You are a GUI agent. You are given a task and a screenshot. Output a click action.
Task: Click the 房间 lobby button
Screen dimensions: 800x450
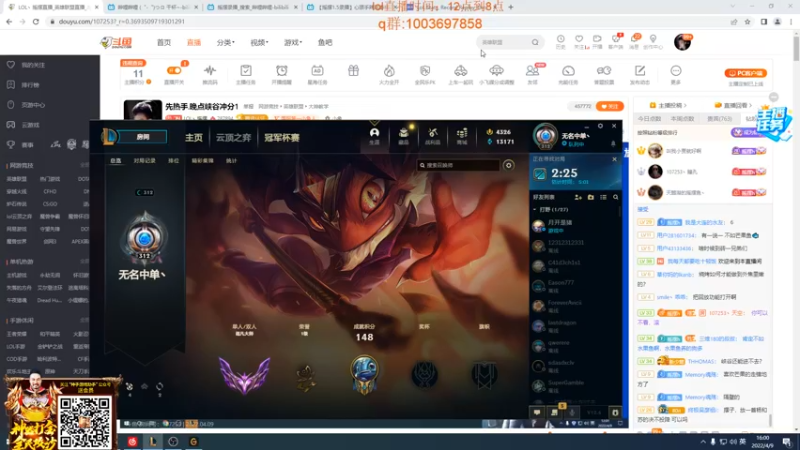(143, 137)
